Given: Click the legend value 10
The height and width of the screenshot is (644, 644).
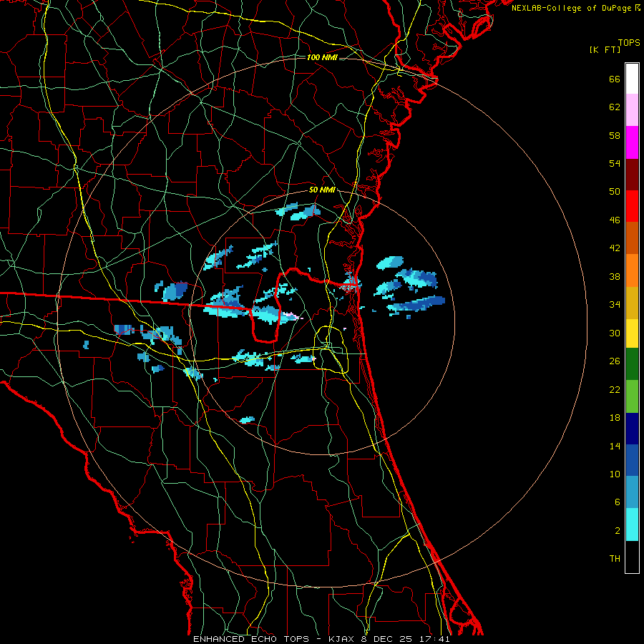Looking at the screenshot, I should [x=615, y=474].
